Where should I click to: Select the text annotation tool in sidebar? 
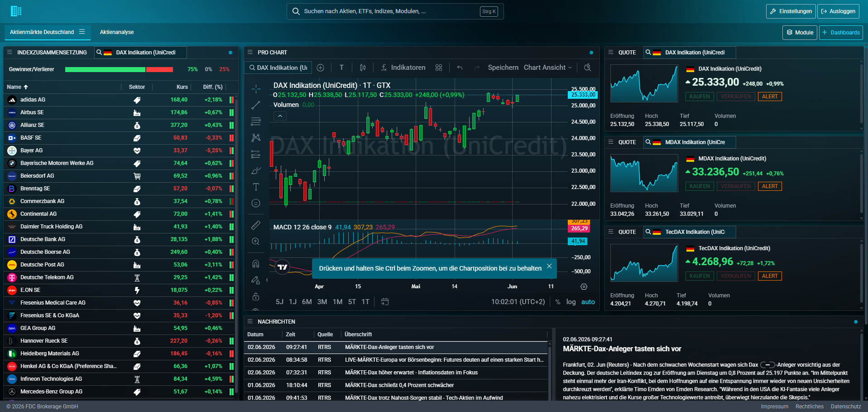[x=256, y=187]
